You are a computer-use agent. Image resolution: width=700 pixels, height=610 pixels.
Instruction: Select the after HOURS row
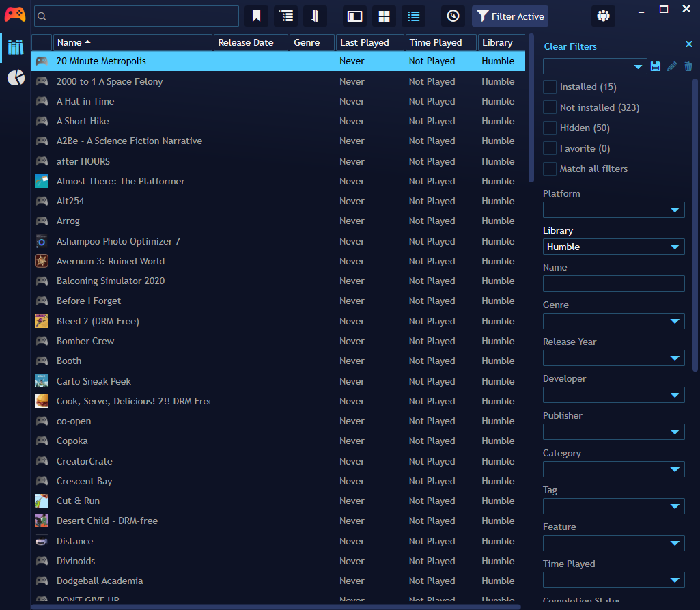click(278, 161)
